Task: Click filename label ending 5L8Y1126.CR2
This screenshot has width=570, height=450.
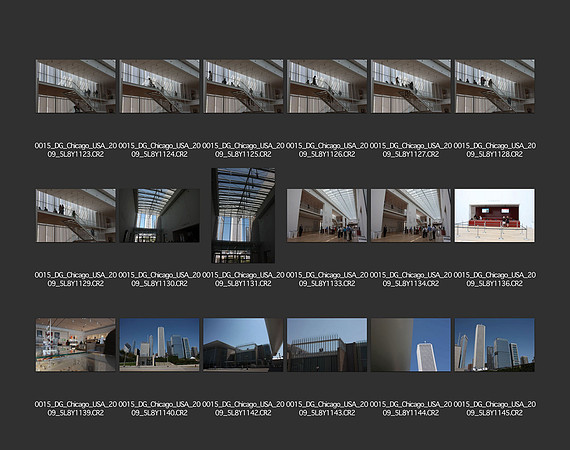Action: [327, 150]
